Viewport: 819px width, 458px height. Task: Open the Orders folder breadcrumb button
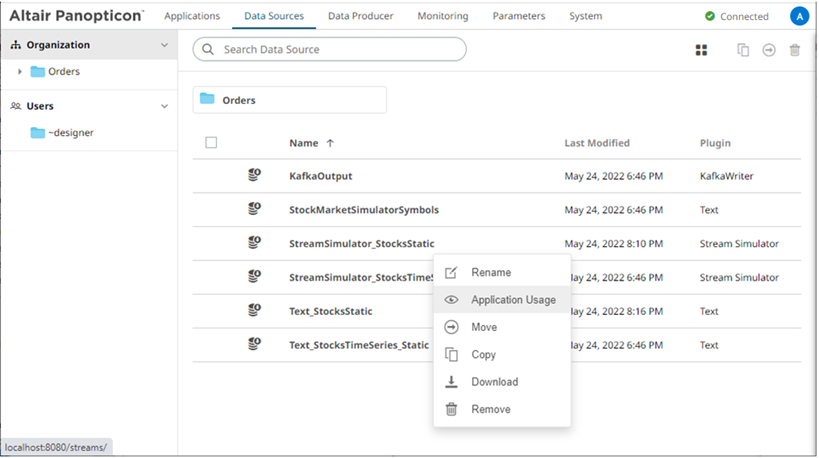coord(289,100)
